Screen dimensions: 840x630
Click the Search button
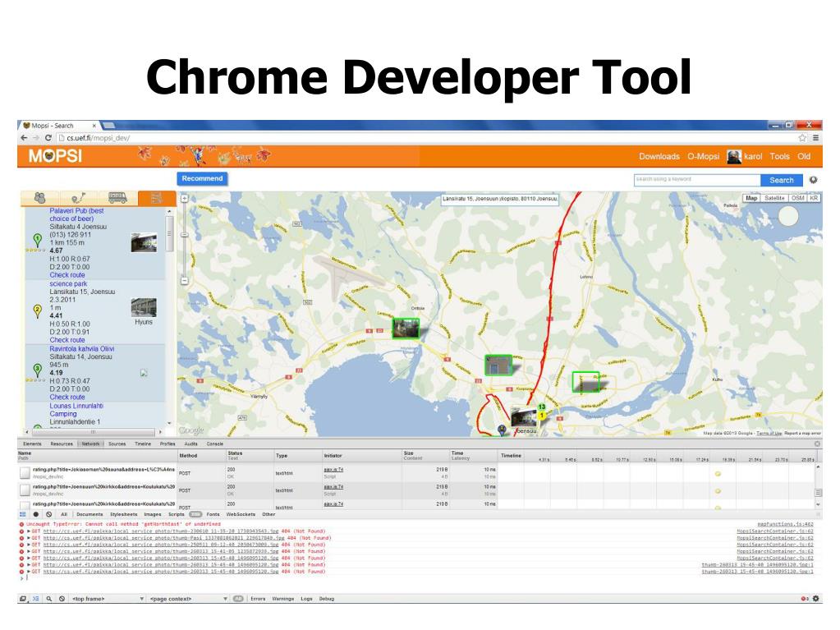pos(782,181)
